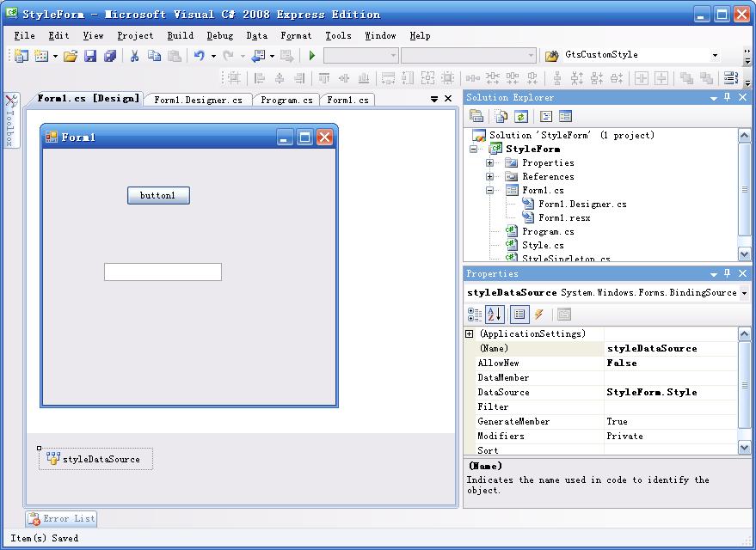
Task: Open the File menu
Action: point(25,35)
